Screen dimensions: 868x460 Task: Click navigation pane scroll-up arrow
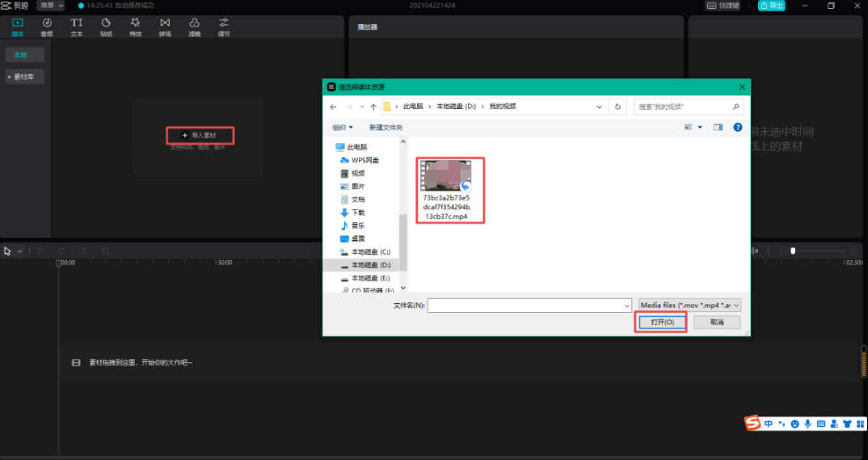point(403,142)
